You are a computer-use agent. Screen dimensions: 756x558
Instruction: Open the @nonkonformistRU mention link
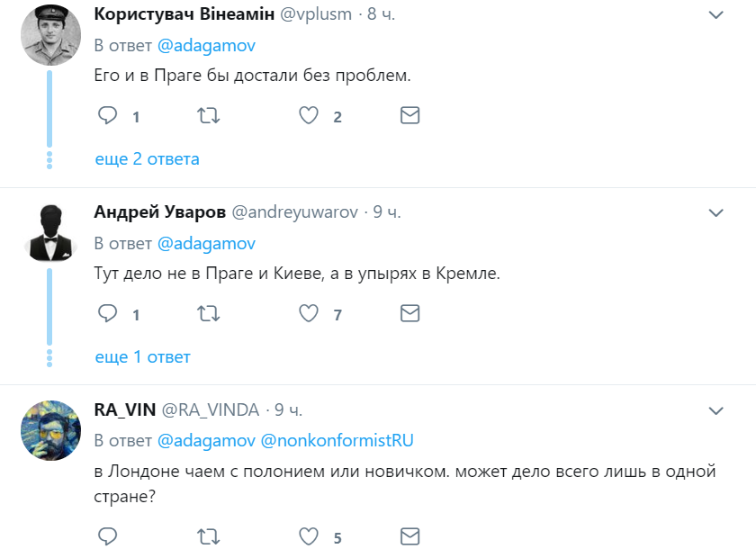[x=337, y=441]
